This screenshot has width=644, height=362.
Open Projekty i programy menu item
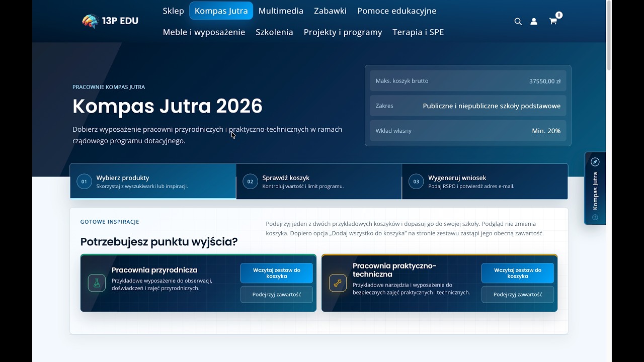343,32
